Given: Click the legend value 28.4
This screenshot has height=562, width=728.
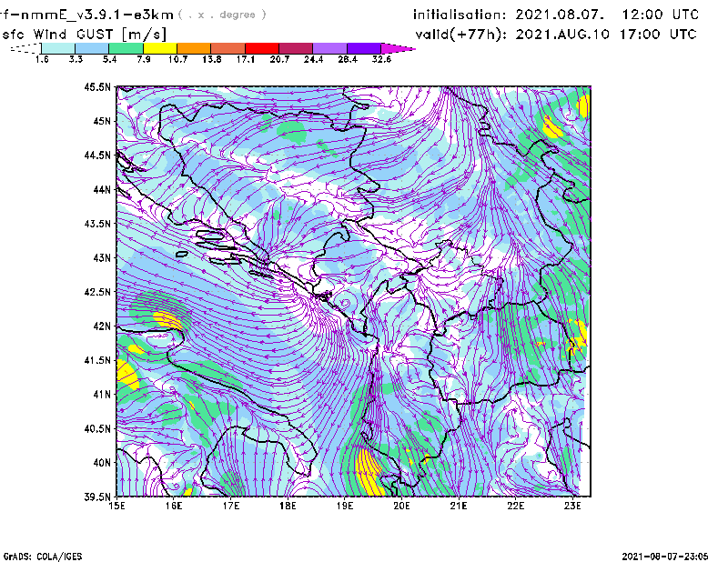Looking at the screenshot, I should (x=348, y=59).
